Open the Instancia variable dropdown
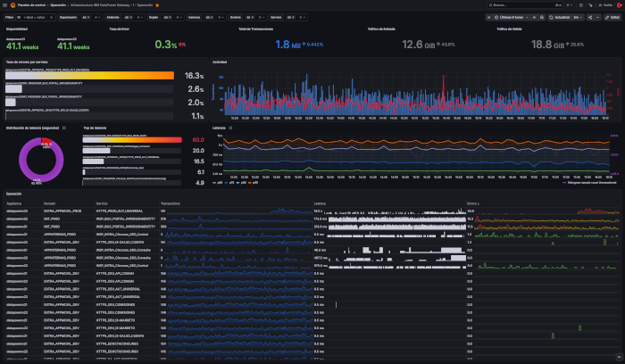 [223, 18]
